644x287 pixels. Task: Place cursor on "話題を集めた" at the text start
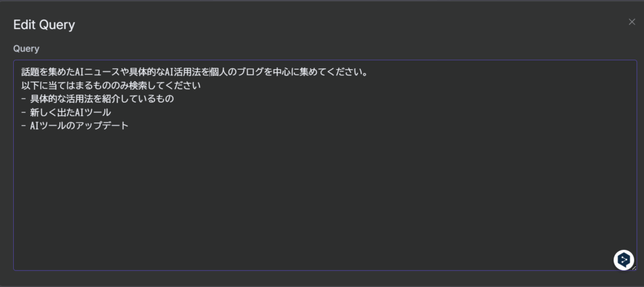(x=22, y=72)
